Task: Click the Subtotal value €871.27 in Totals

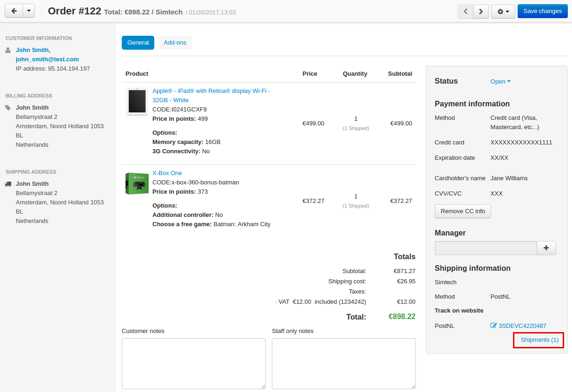Action: [404, 271]
